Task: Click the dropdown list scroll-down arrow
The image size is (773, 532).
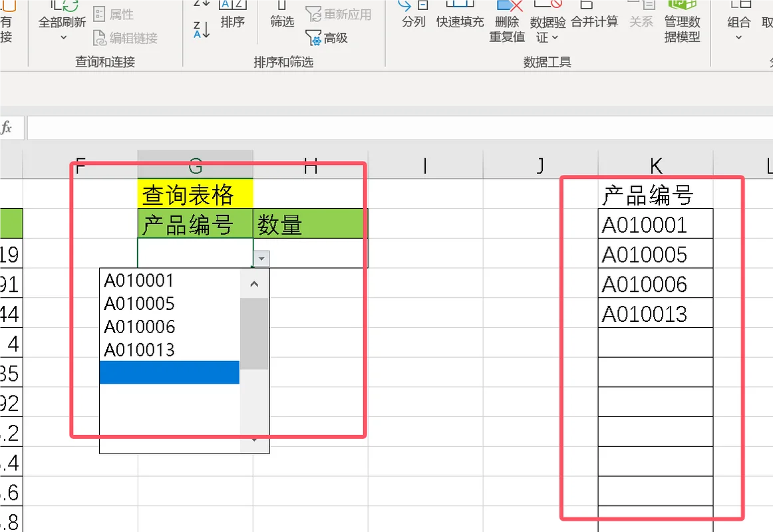Action: [x=254, y=440]
